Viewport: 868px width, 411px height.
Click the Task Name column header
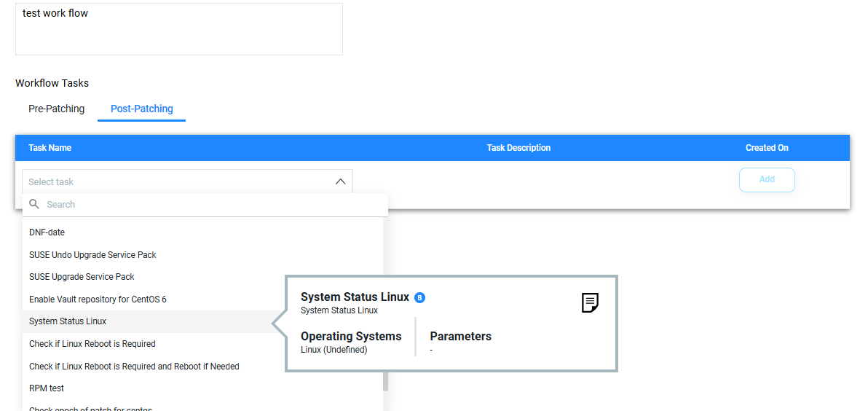(50, 148)
